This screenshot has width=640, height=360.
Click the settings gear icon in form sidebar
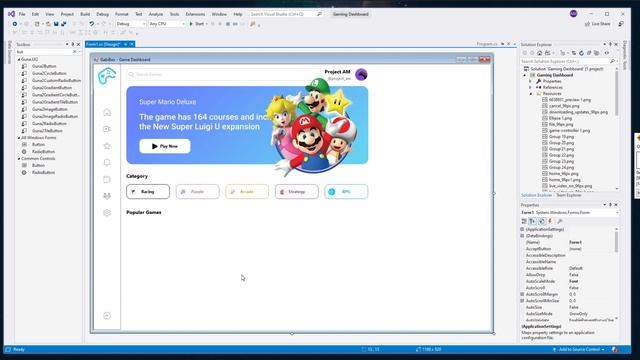coord(107,213)
